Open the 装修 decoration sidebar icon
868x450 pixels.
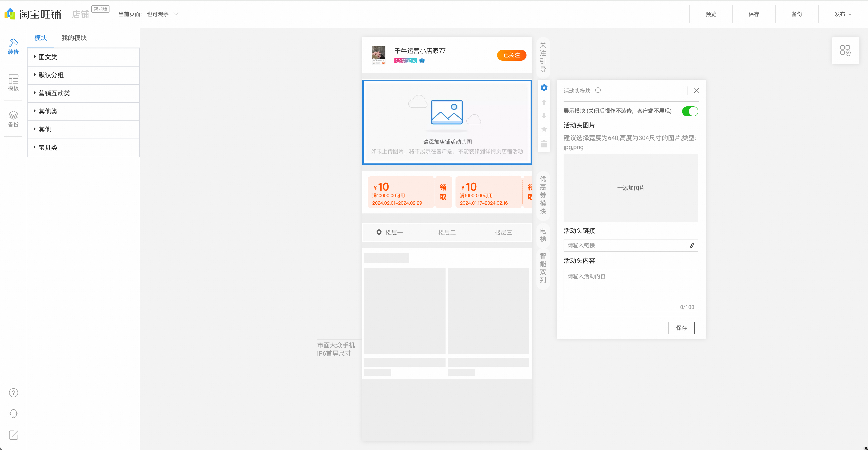13,46
